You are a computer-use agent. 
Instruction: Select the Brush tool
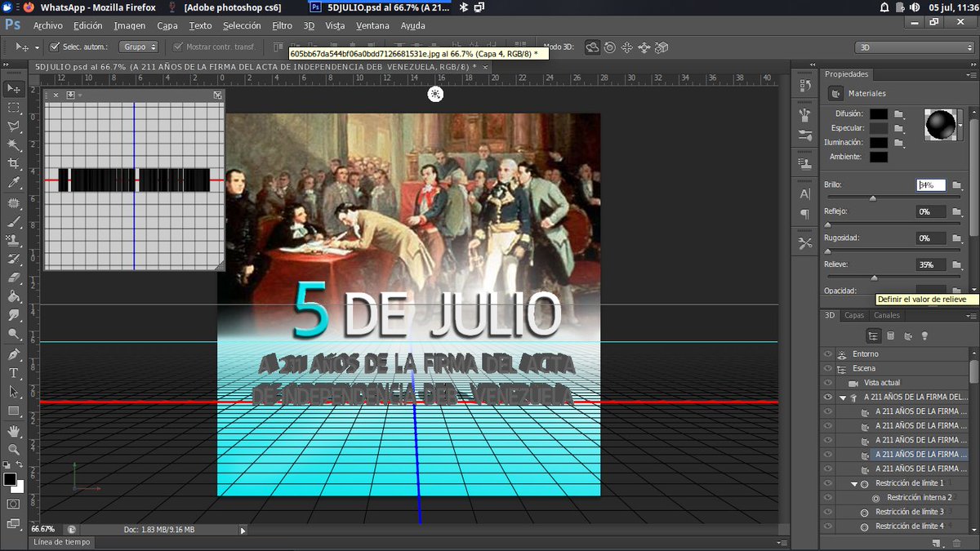pos(14,221)
